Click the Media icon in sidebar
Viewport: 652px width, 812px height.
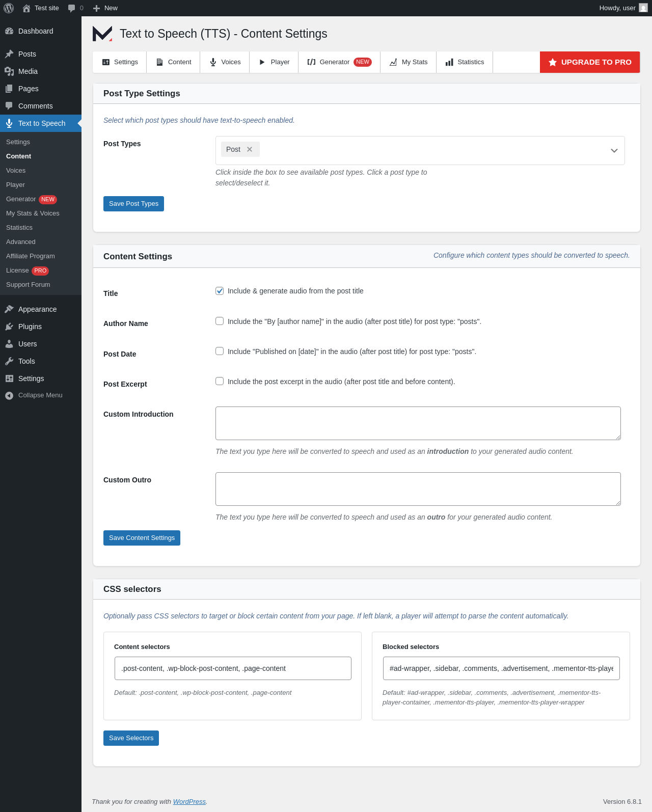(x=9, y=71)
